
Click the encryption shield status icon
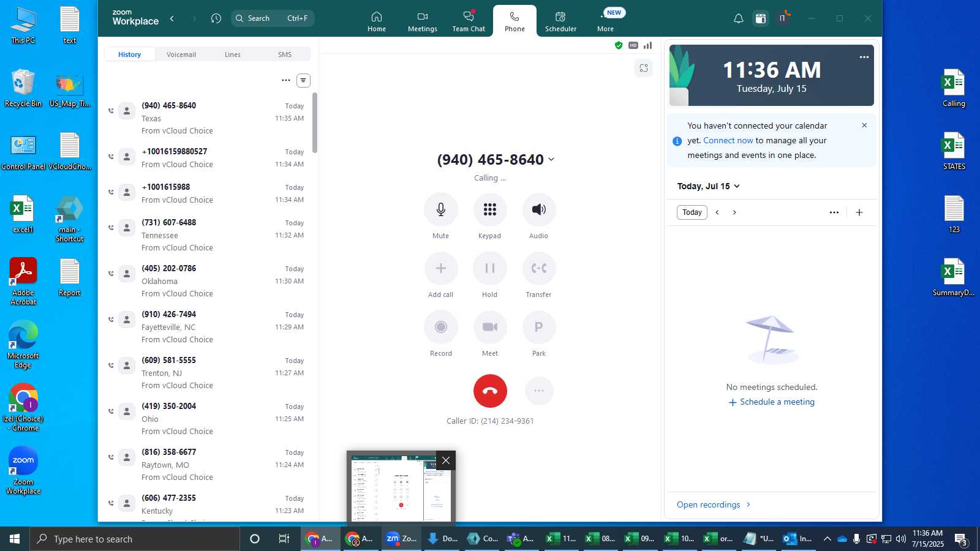(x=619, y=45)
